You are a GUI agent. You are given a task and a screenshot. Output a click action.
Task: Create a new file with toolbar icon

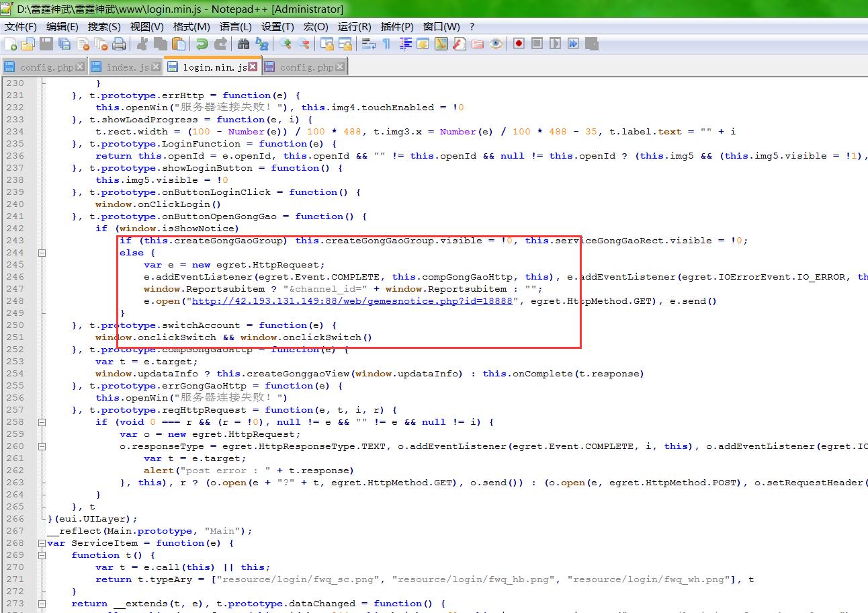point(11,44)
